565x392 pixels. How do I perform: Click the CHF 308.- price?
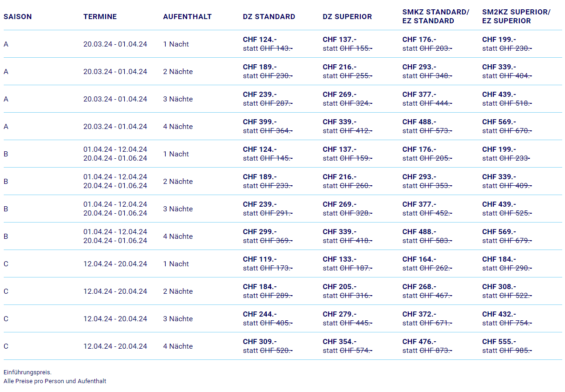(x=499, y=287)
